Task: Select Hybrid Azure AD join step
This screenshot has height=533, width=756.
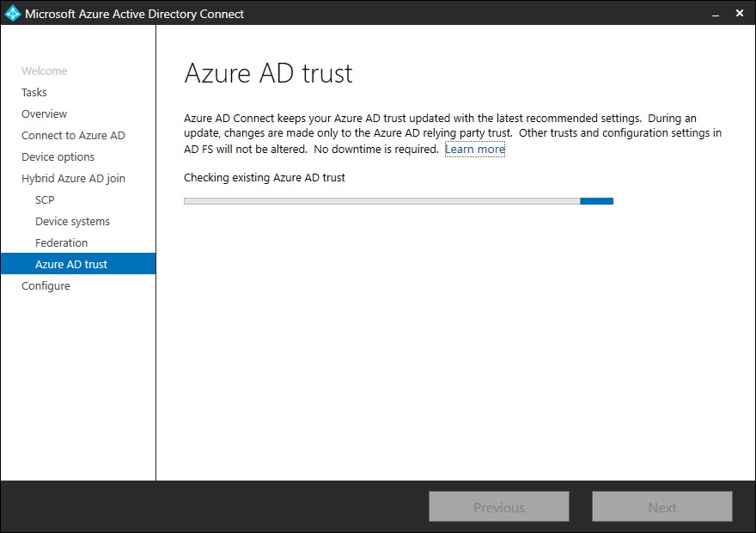Action: point(73,179)
